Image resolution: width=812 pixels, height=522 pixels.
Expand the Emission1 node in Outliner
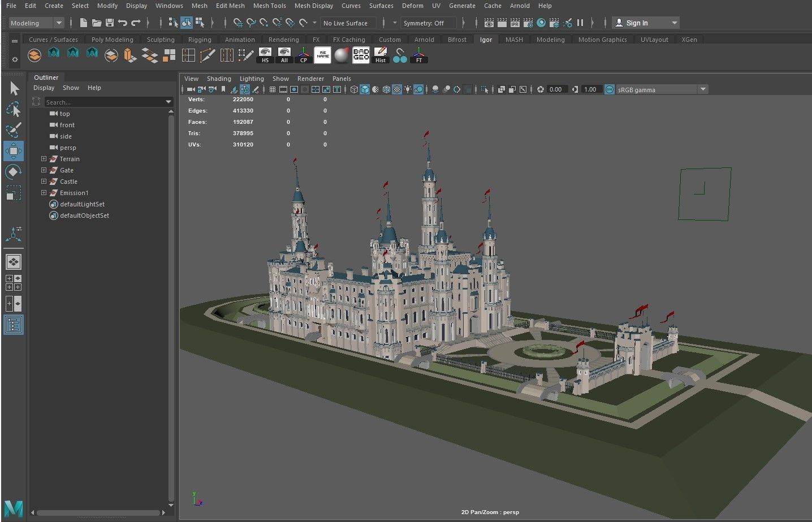click(x=44, y=193)
